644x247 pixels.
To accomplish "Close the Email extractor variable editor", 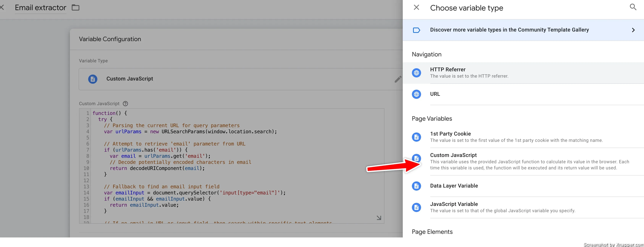I will click(2, 7).
